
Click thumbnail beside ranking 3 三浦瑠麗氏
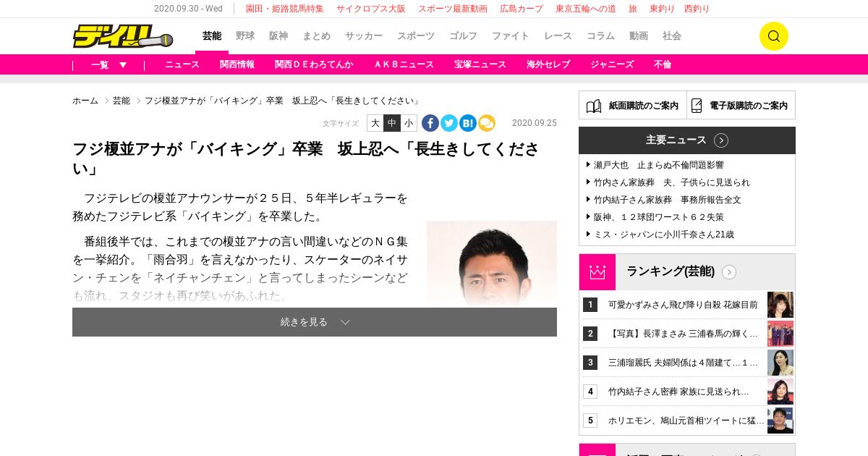click(780, 363)
